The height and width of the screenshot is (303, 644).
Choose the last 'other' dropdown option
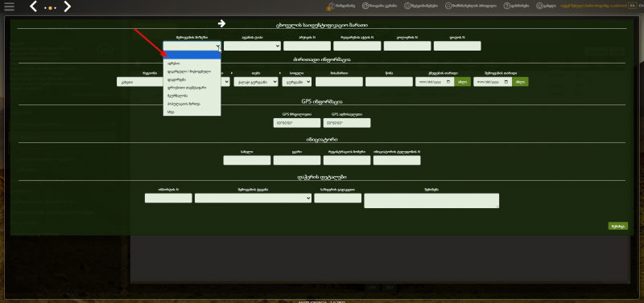coord(192,112)
